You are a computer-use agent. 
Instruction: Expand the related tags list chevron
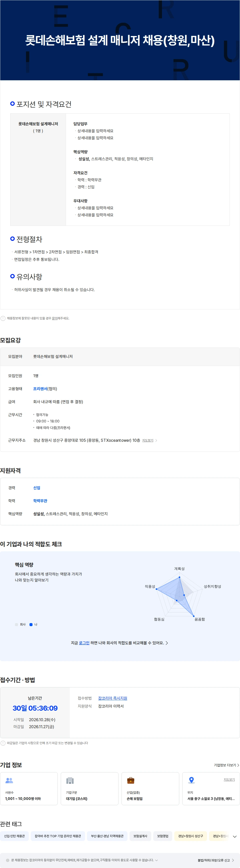[x=234, y=837]
